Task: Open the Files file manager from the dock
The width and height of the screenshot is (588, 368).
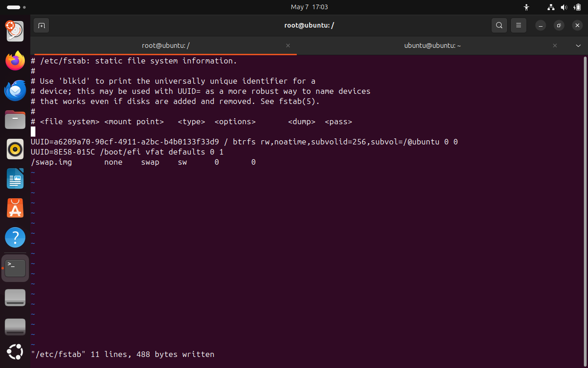Action: point(15,120)
